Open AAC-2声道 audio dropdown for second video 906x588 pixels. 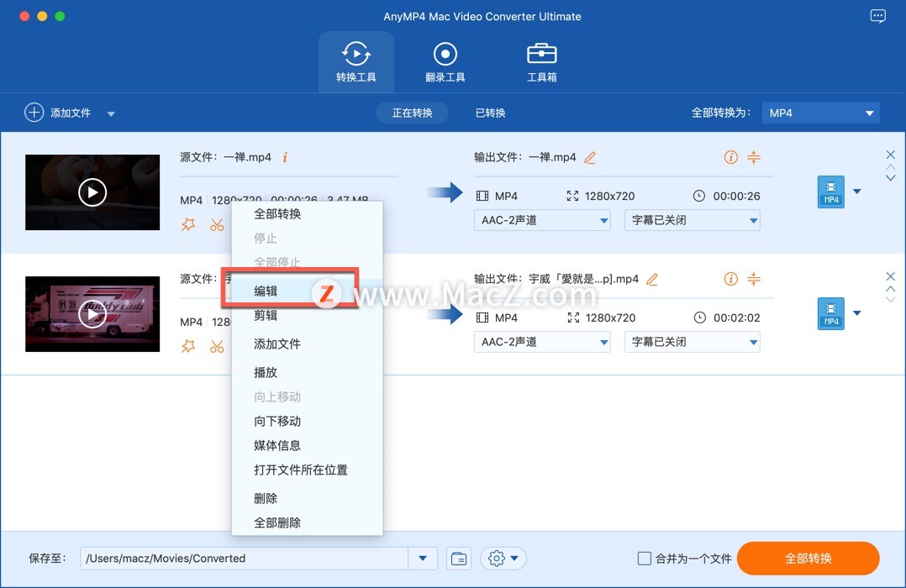(542, 342)
